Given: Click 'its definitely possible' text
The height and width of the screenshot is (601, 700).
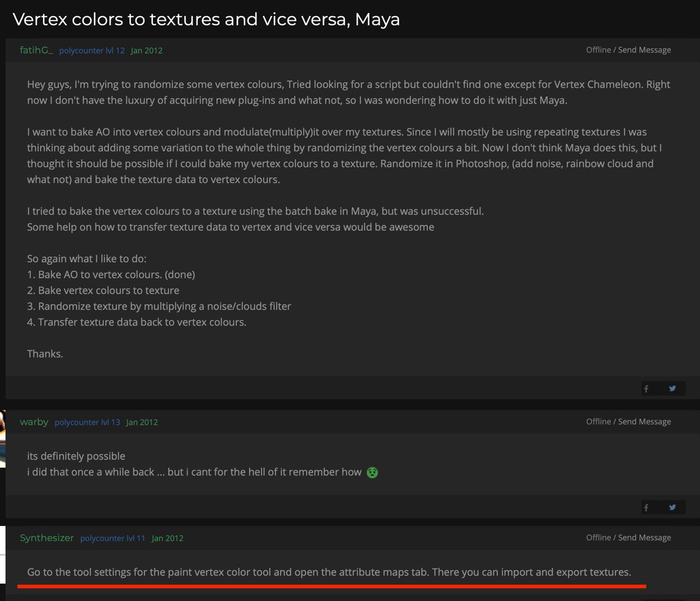Looking at the screenshot, I should tap(76, 456).
